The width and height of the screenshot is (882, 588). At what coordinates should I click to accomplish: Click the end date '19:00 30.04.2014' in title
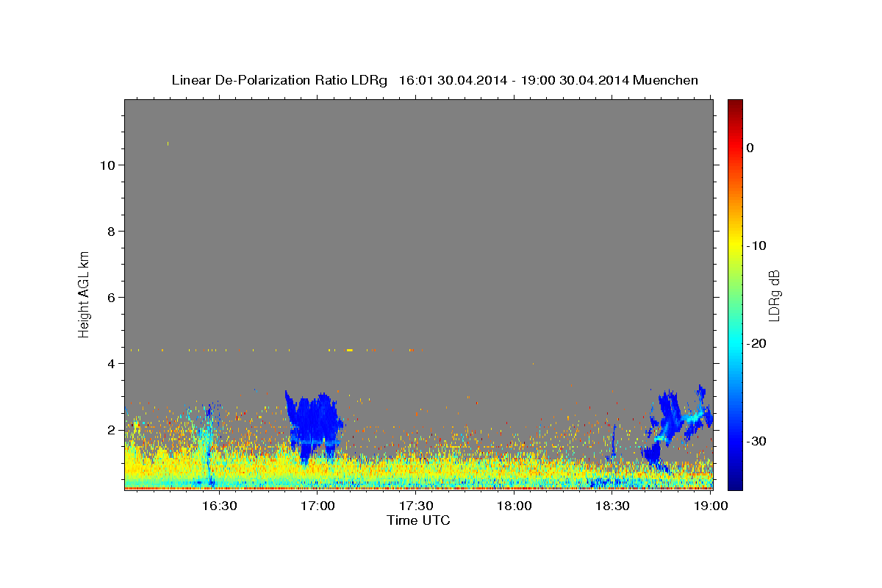pyautogui.click(x=575, y=80)
